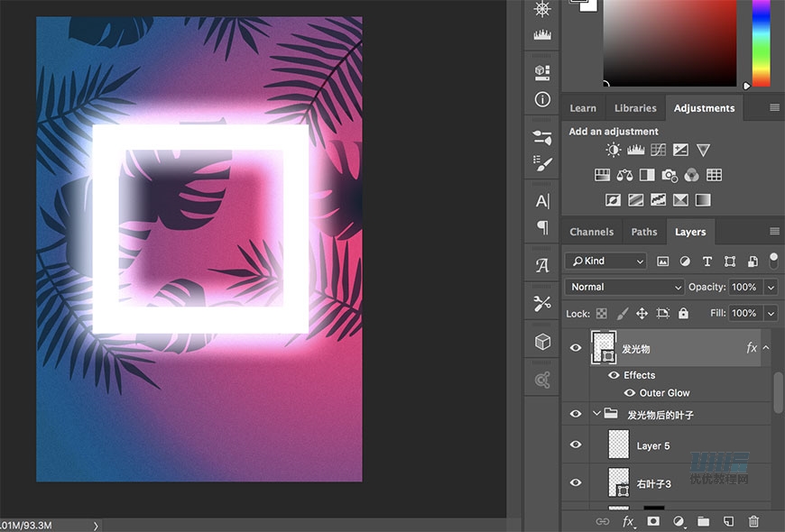Switch to the Channels tab
Image resolution: width=785 pixels, height=532 pixels.
click(x=591, y=232)
